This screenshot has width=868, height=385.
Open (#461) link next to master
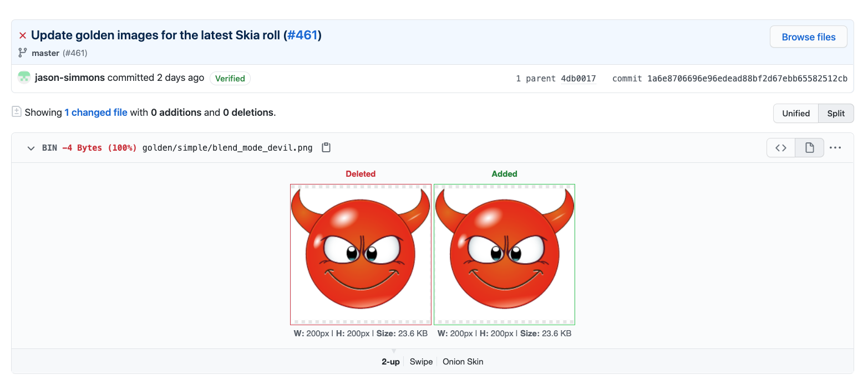75,53
